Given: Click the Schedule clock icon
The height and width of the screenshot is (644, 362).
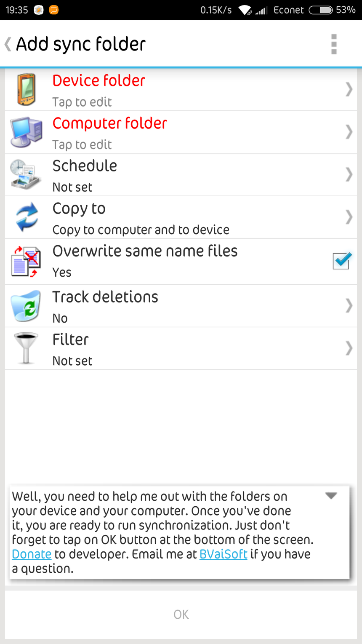Looking at the screenshot, I should tap(26, 174).
